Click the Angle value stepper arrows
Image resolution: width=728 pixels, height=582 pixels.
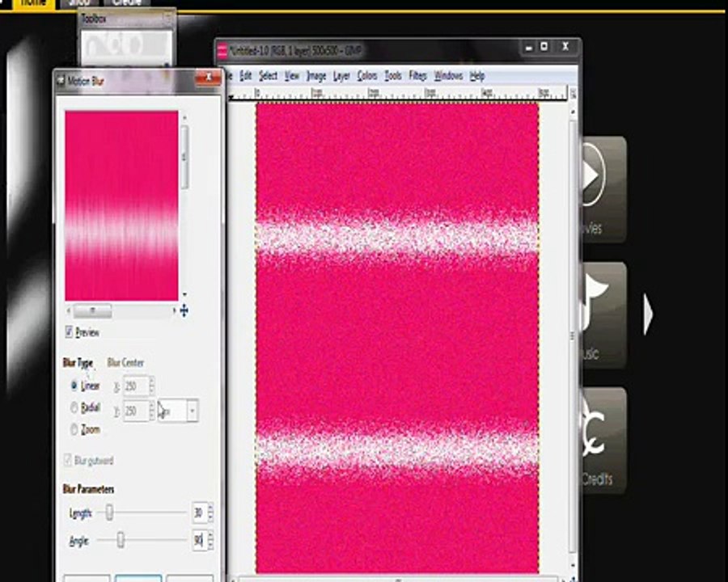coord(211,540)
